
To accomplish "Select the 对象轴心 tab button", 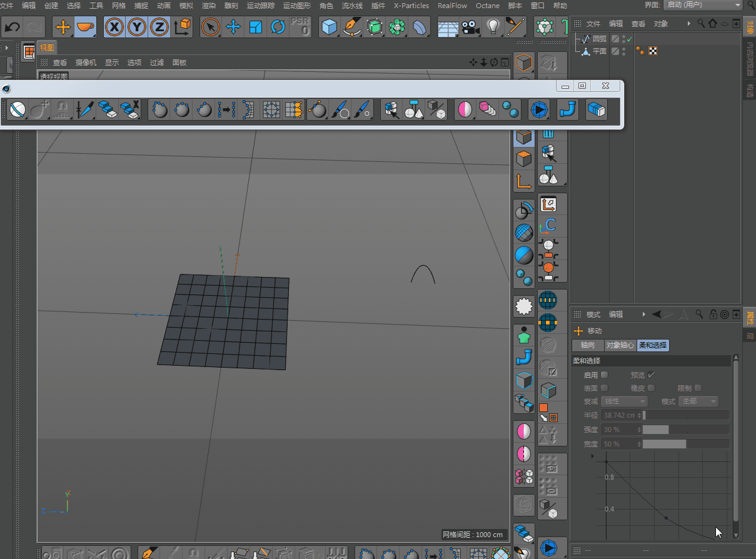I will (620, 345).
